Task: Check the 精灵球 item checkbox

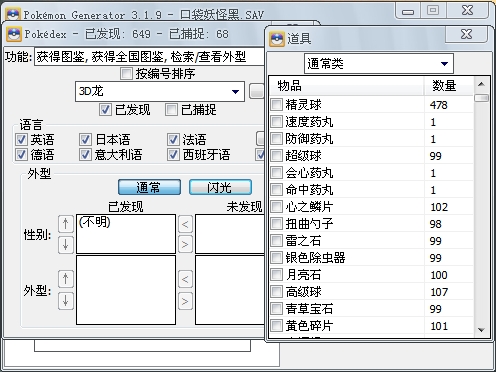Action: pyautogui.click(x=276, y=105)
